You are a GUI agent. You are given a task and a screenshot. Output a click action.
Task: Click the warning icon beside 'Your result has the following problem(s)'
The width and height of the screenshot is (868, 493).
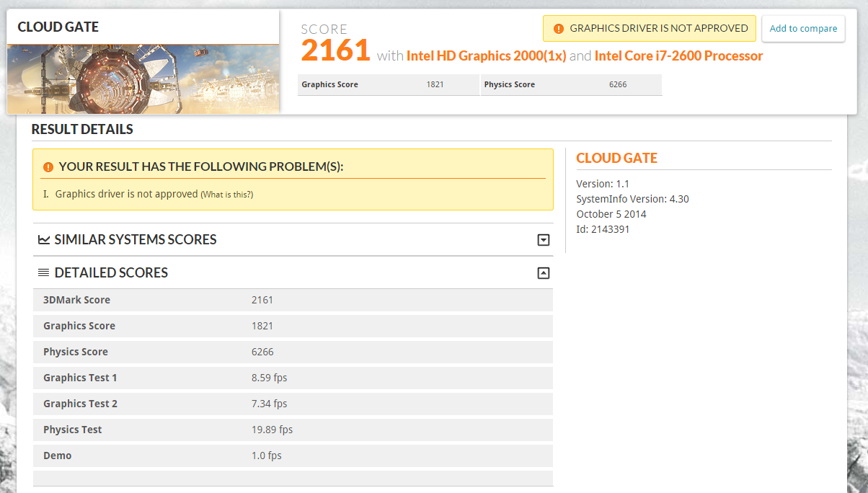tap(48, 167)
